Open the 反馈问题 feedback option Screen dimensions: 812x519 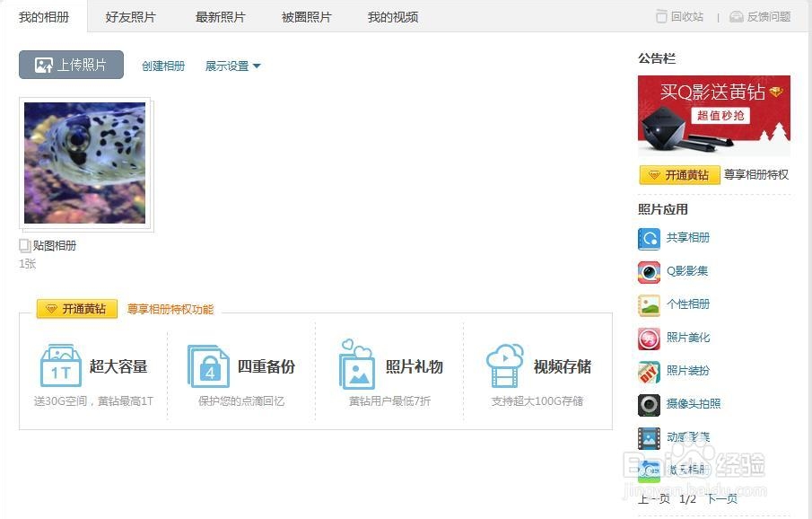tap(764, 16)
